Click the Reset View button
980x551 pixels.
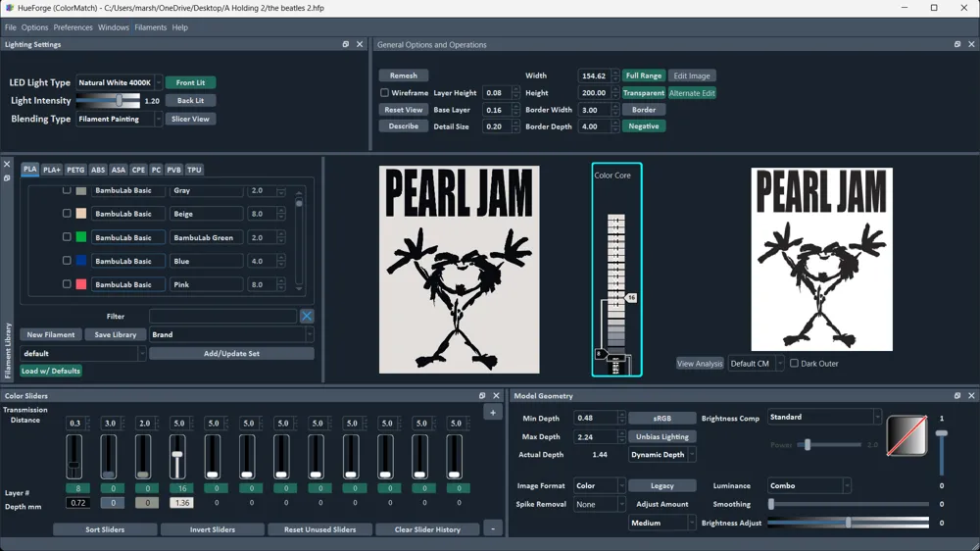pos(403,110)
